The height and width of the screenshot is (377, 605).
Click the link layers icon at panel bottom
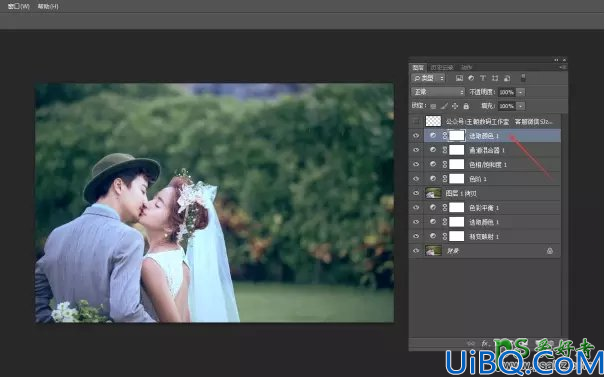tap(471, 343)
